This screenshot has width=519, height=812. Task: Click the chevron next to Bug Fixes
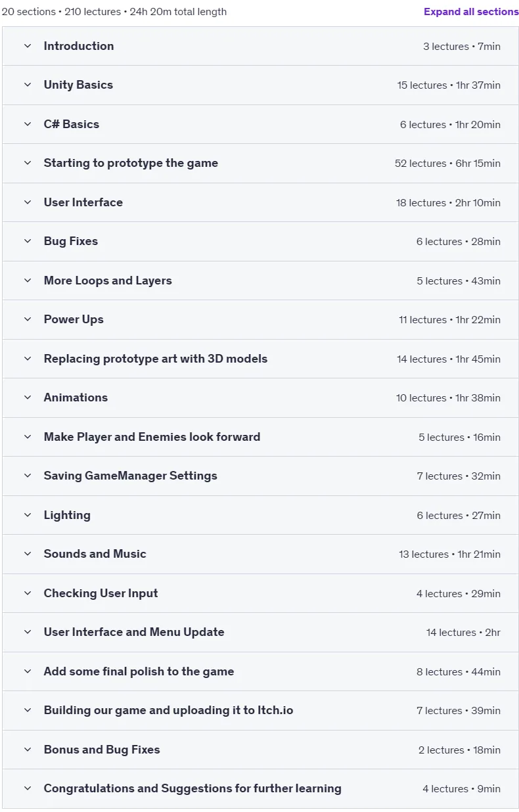[28, 241]
